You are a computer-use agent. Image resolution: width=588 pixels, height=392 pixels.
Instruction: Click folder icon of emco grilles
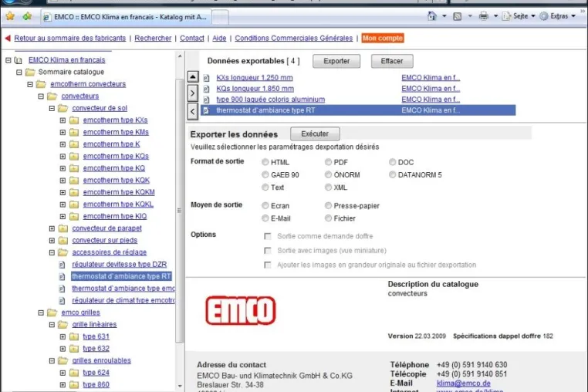pos(52,313)
